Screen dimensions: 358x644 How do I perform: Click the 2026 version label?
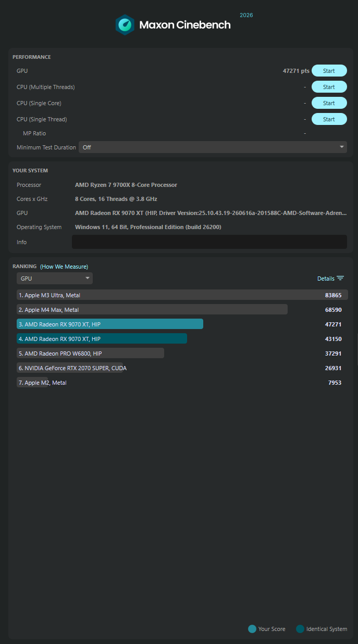click(x=246, y=15)
